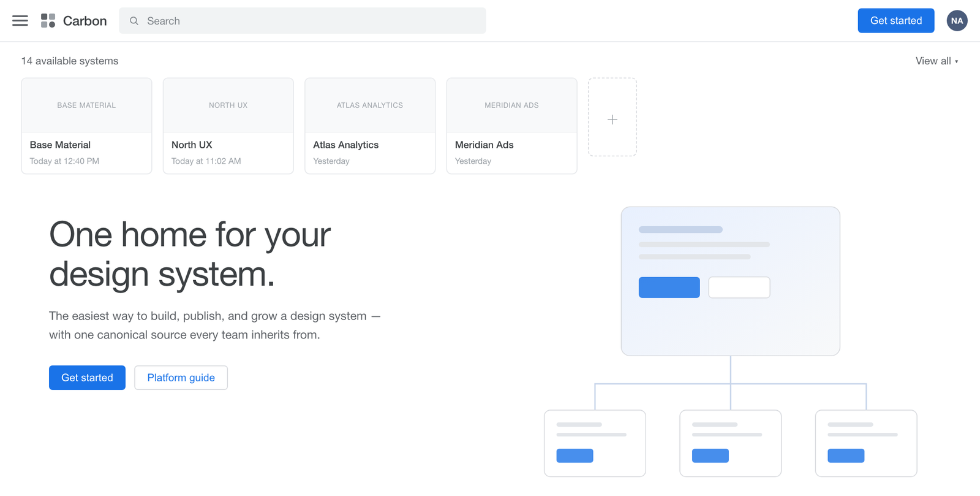This screenshot has height=496, width=980.
Task: Open the Platform guide
Action: click(181, 378)
